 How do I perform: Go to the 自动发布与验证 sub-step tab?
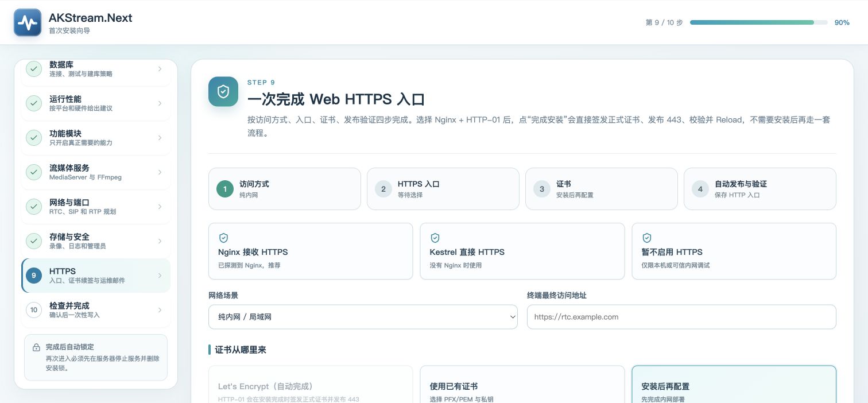pyautogui.click(x=760, y=189)
